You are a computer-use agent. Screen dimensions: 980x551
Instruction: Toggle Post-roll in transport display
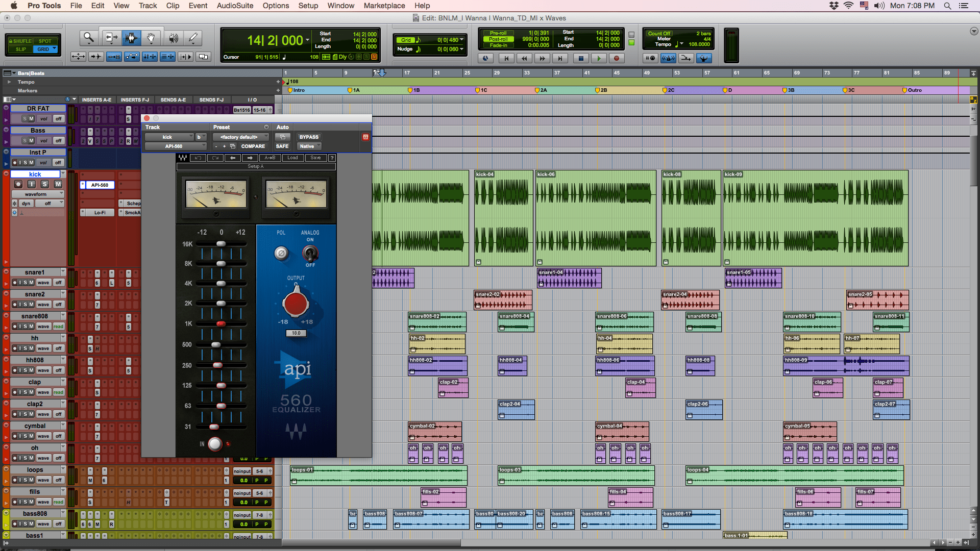pos(498,39)
